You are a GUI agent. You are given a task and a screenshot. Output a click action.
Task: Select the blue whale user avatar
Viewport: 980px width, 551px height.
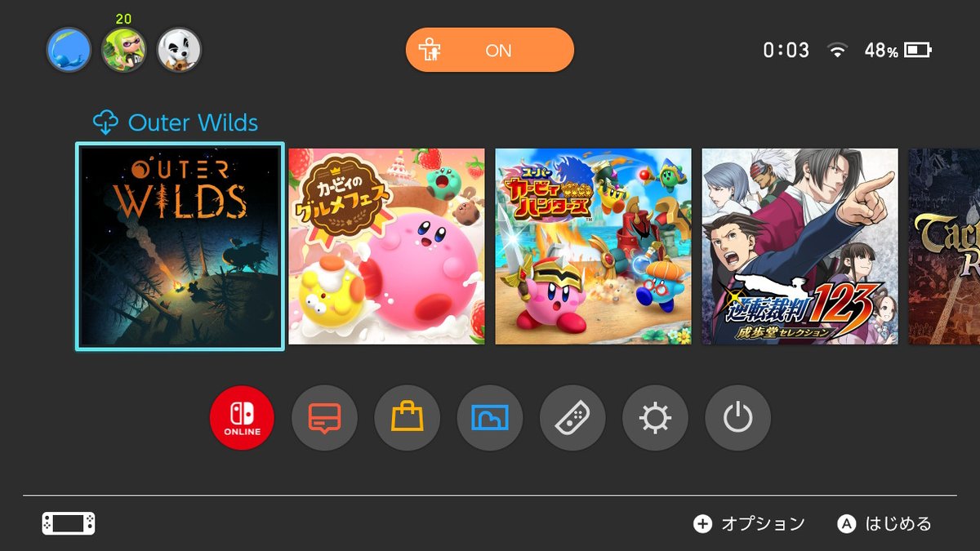click(x=69, y=50)
